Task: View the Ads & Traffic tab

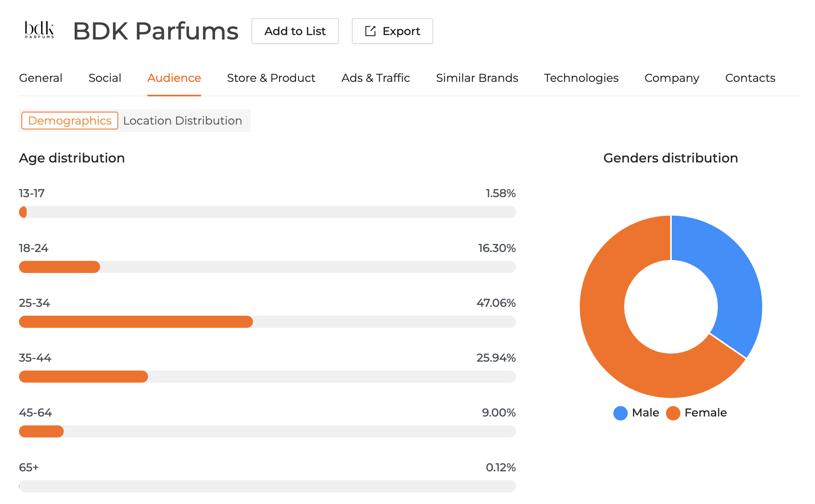Action: click(376, 78)
